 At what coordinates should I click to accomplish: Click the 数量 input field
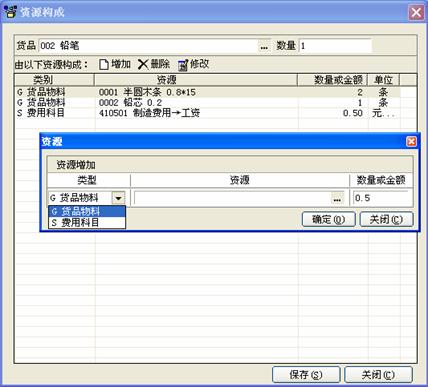pyautogui.click(x=335, y=46)
